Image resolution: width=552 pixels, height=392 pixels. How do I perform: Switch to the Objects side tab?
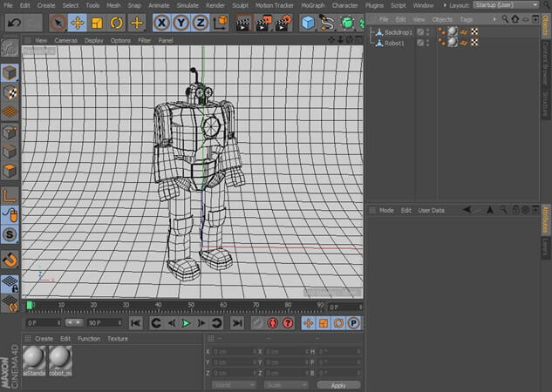coord(546,24)
